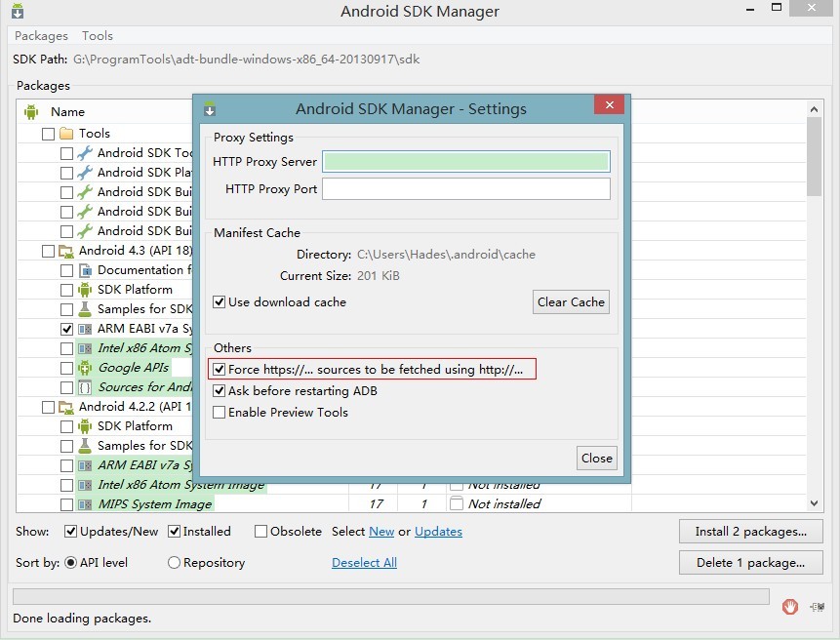The width and height of the screenshot is (840, 640).
Task: Click the braces icon for Sources for Android SDK
Action: coord(85,387)
